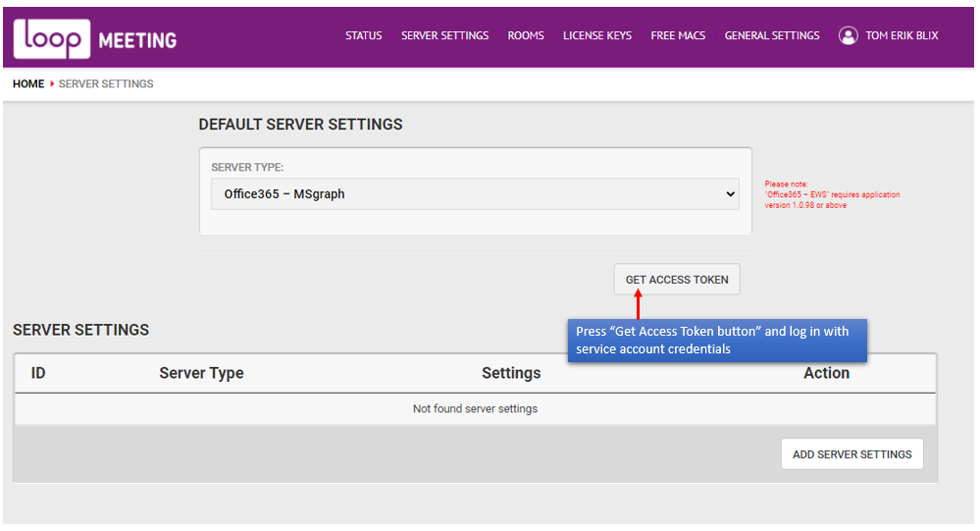Click the Settings column header
980x531 pixels.
click(x=511, y=373)
